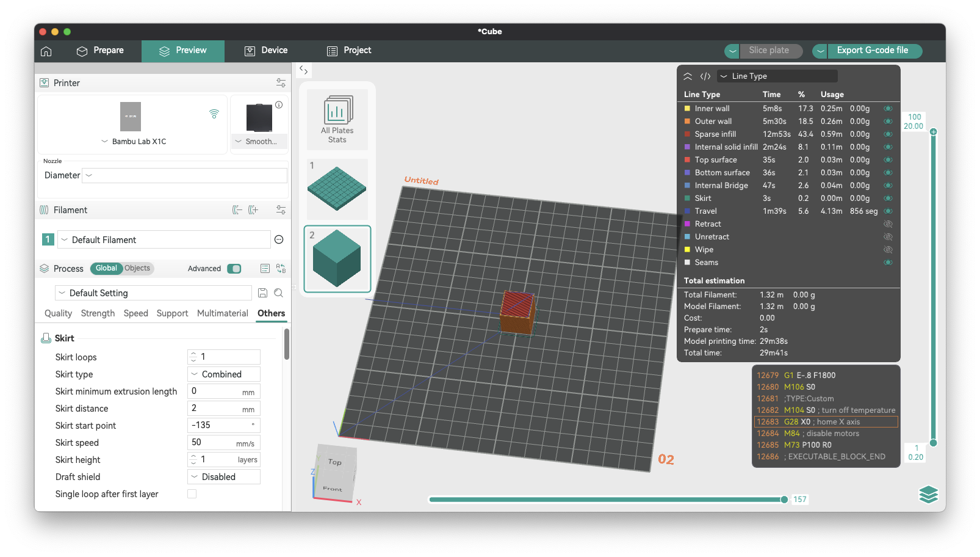Viewport: 980px width, 557px height.
Task: Open the Skirt type dropdown
Action: click(224, 374)
